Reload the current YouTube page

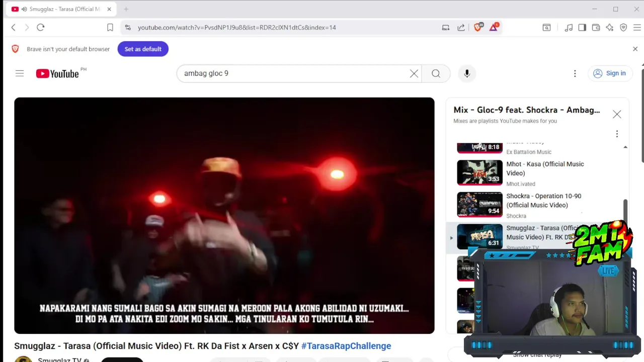point(41,28)
